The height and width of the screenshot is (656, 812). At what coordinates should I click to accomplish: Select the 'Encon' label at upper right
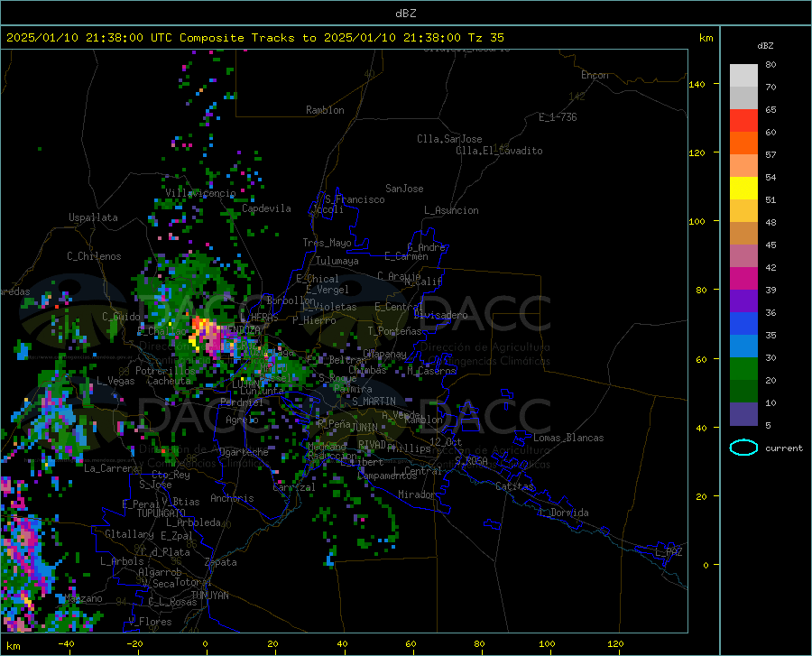(595, 75)
